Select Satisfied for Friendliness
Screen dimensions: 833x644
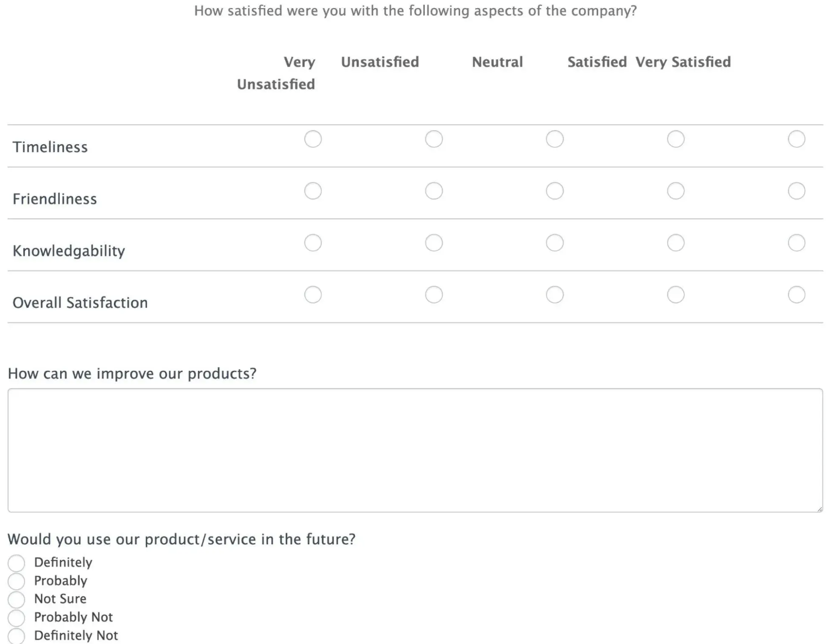pos(675,191)
